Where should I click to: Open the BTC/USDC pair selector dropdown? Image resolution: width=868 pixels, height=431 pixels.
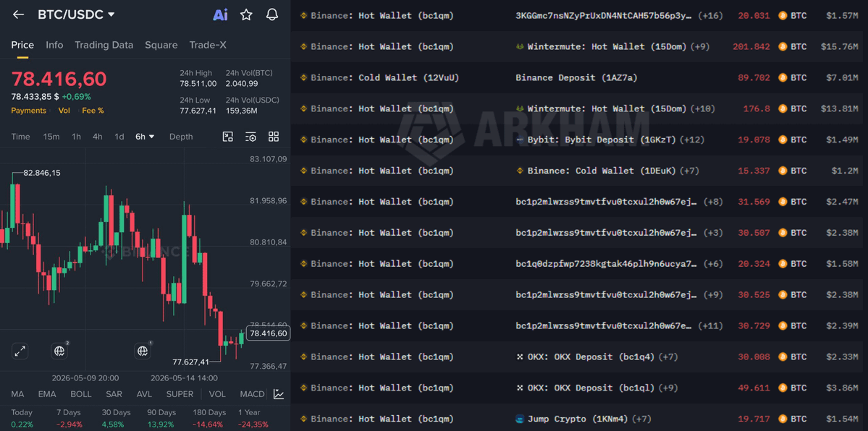click(77, 15)
